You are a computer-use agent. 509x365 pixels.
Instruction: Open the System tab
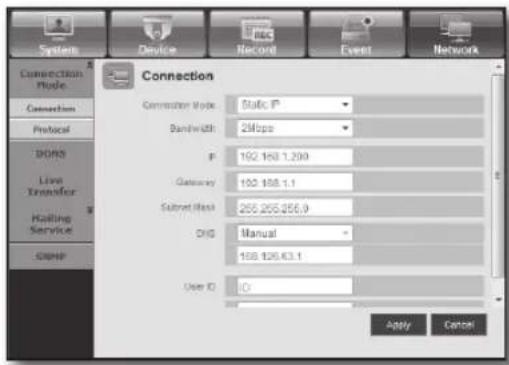[x=58, y=34]
